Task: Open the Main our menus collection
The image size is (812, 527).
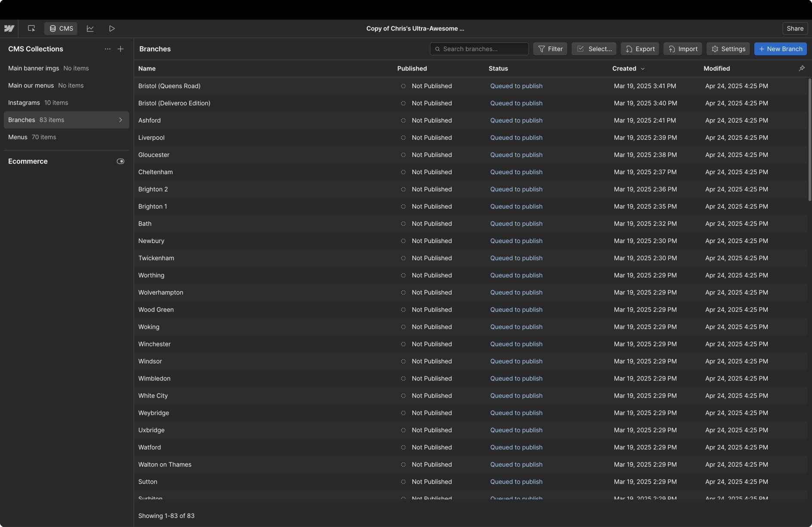Action: [x=66, y=86]
